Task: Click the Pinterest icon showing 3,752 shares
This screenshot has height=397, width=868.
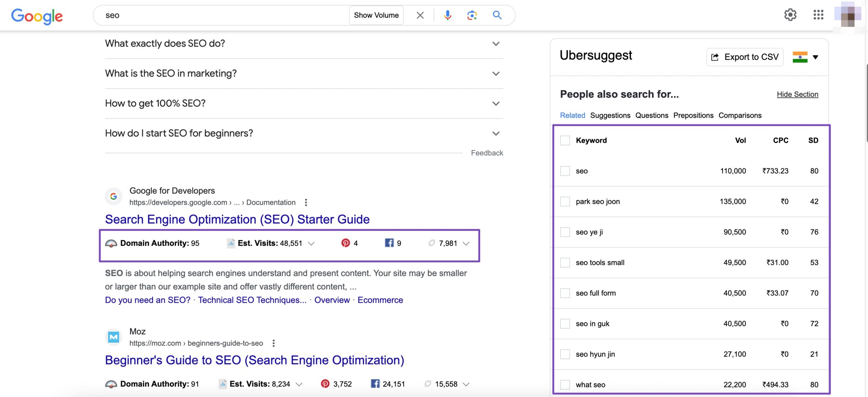Action: click(x=325, y=384)
